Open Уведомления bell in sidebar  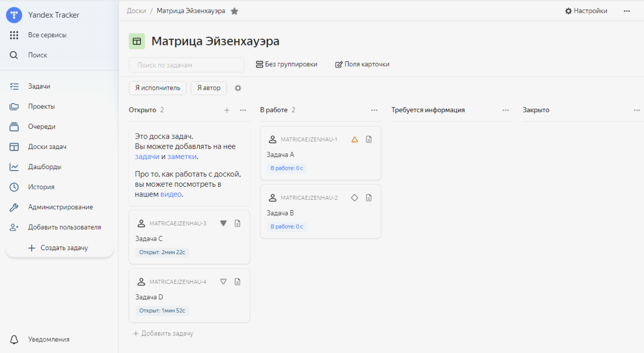point(14,340)
